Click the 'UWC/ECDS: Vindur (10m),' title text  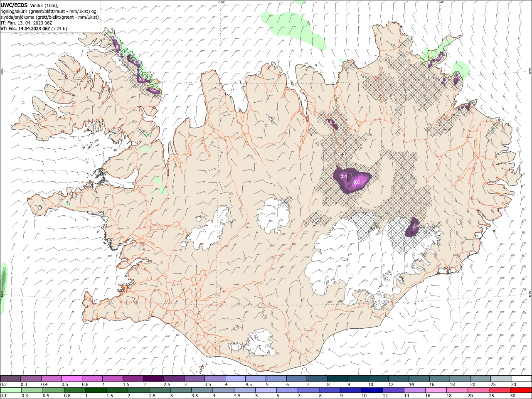pyautogui.click(x=30, y=5)
